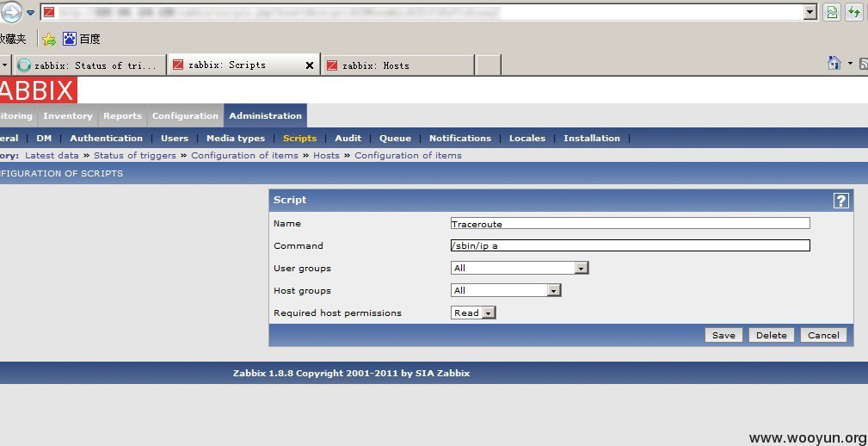Click the loading icon on first tab

click(24, 65)
